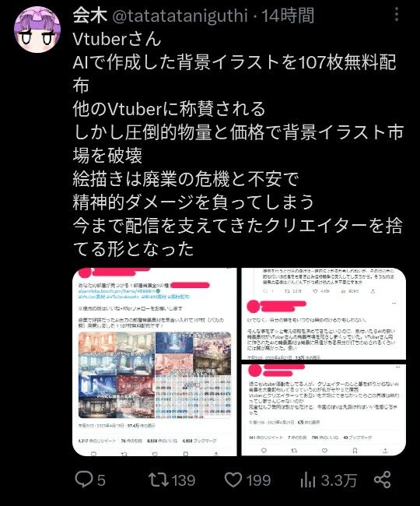Open the three-dot more options menu
This screenshot has width=420, height=506.
coord(397,15)
